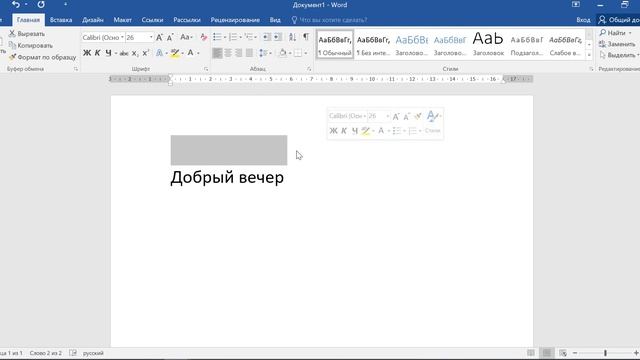
Task: Open the Макет tab
Action: coord(122,20)
